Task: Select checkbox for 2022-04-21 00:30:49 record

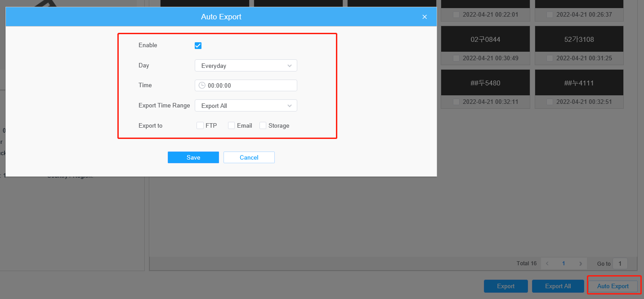Action: click(x=456, y=58)
